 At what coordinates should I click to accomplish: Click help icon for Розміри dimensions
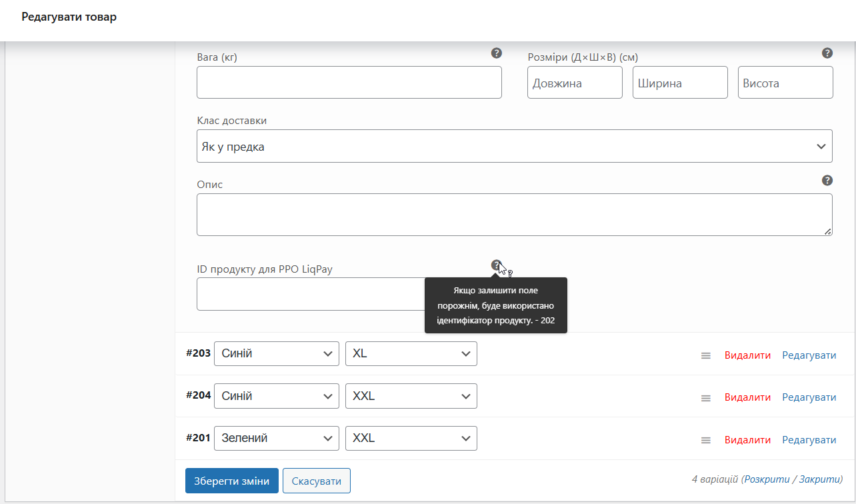coord(827,53)
